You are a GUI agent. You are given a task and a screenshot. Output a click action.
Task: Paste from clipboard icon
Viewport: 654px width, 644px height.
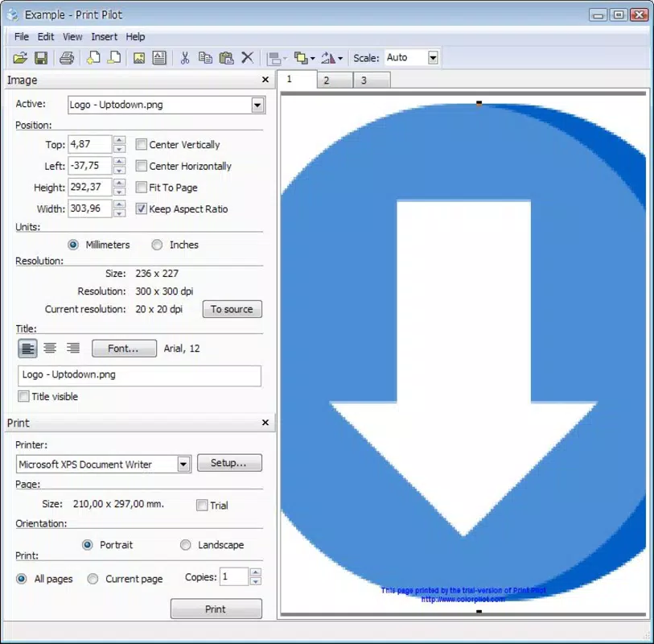[226, 58]
